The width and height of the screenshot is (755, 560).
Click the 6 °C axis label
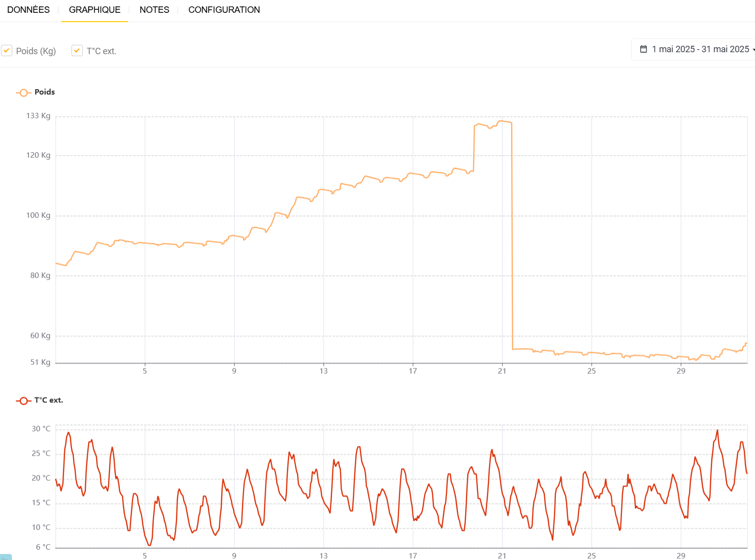point(43,547)
